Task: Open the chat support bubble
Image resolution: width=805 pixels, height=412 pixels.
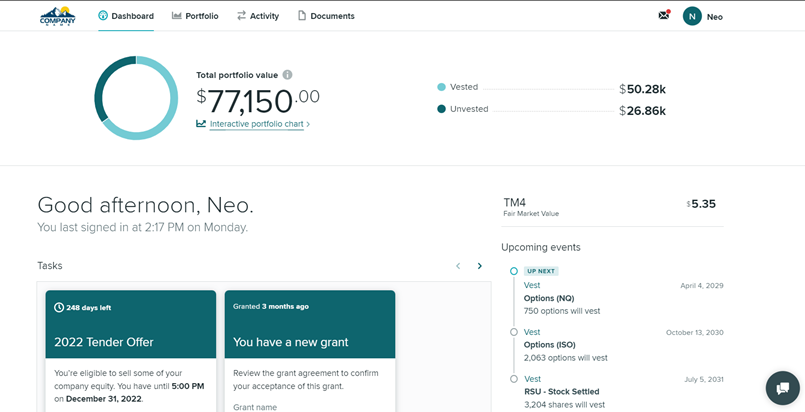Action: [x=782, y=388]
